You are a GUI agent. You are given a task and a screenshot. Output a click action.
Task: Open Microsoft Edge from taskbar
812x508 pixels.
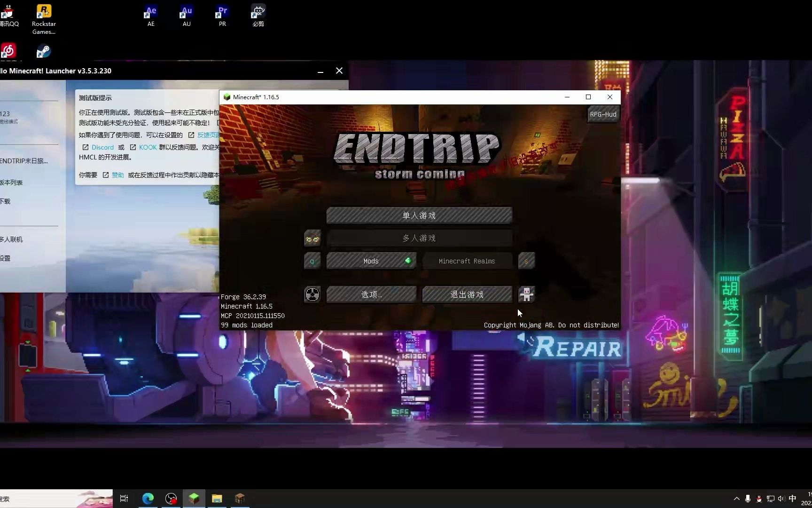[x=148, y=499]
